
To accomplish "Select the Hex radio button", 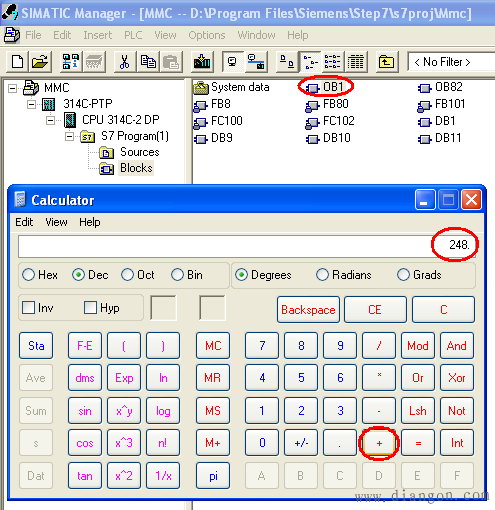I will tap(28, 275).
